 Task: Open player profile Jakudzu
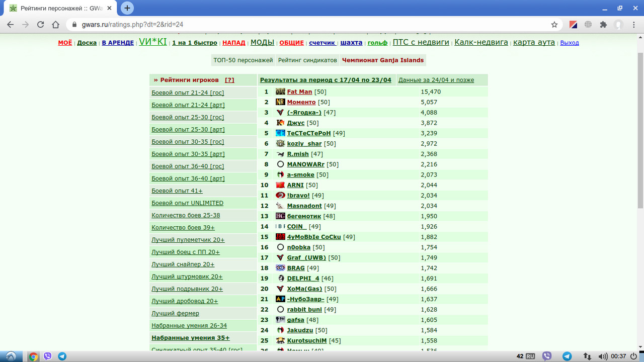(300, 330)
